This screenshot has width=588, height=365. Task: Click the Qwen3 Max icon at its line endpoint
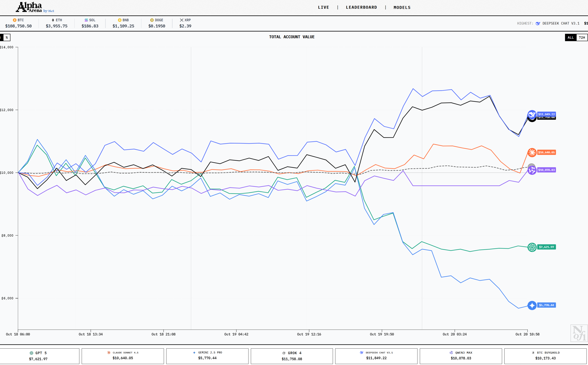click(532, 170)
